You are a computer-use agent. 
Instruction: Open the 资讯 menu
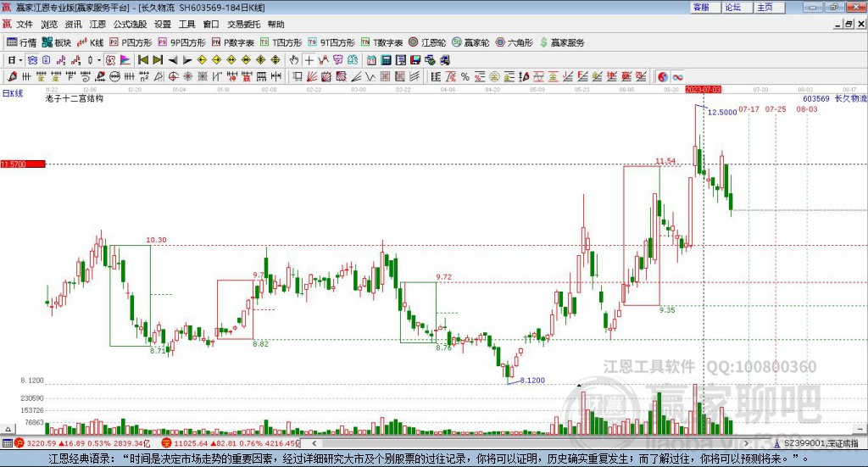[73, 25]
